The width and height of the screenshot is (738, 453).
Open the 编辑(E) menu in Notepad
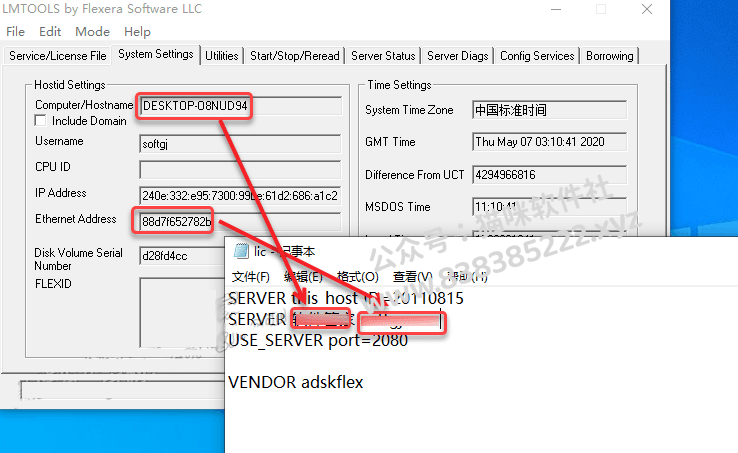pos(303,276)
